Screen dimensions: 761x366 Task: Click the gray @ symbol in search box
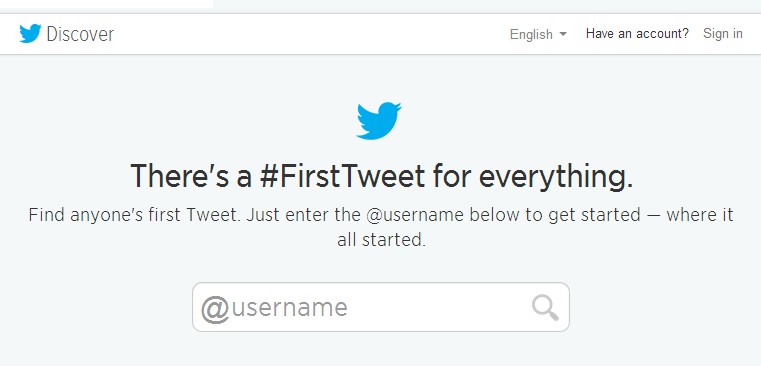[215, 309]
